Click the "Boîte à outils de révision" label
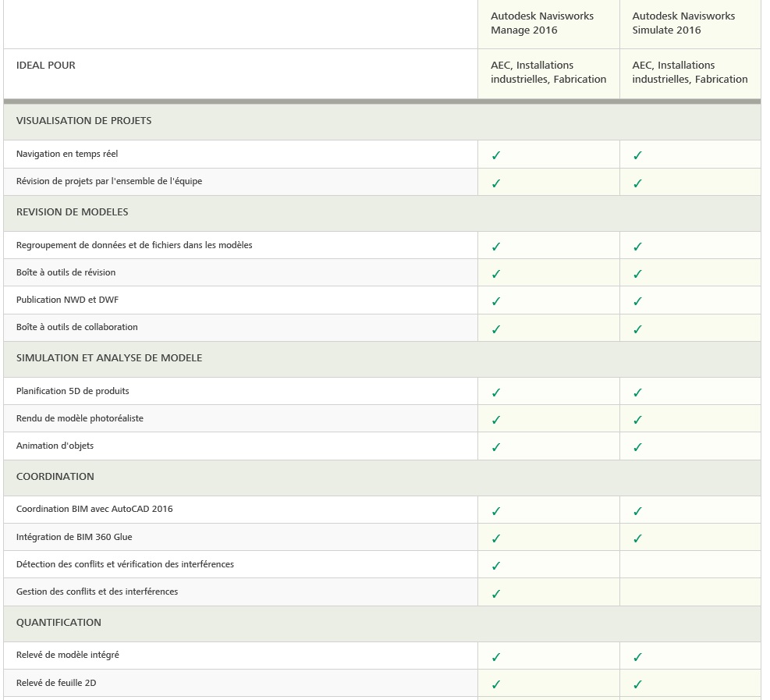Screen dimensions: 770x700 point(66,272)
